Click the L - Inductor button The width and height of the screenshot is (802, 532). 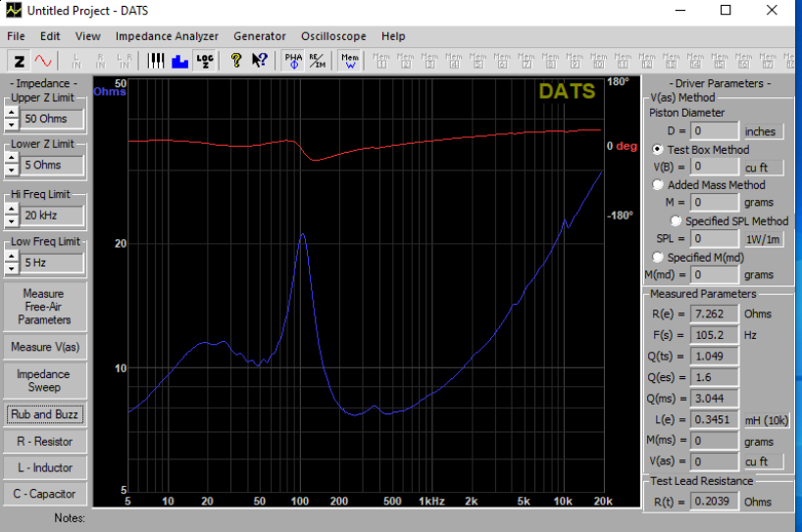[x=45, y=467]
